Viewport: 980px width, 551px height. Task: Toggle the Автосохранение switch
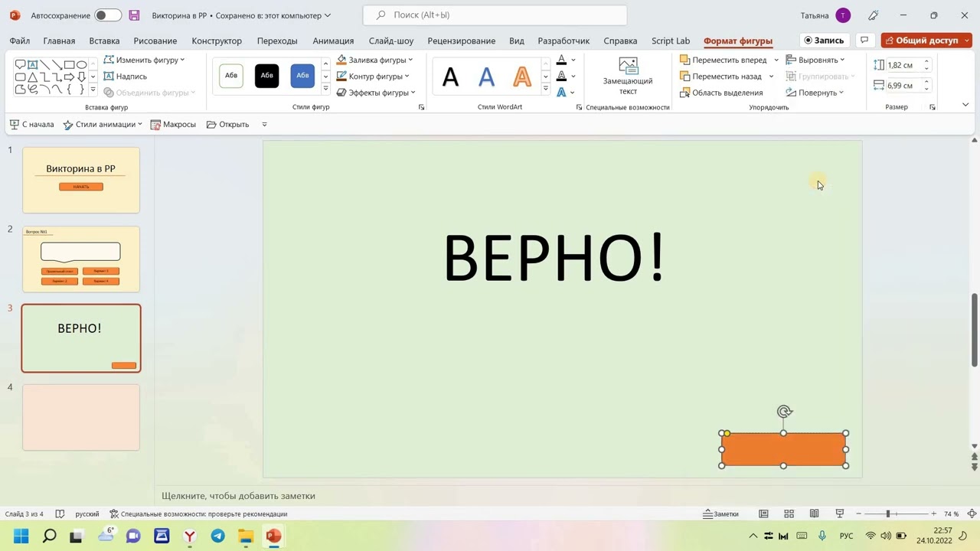point(108,15)
